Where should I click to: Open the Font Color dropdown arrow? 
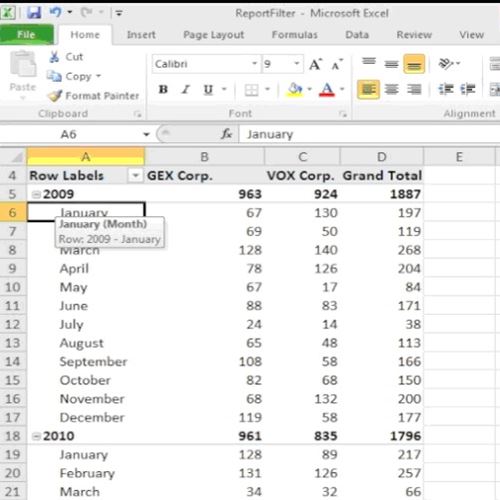(342, 89)
